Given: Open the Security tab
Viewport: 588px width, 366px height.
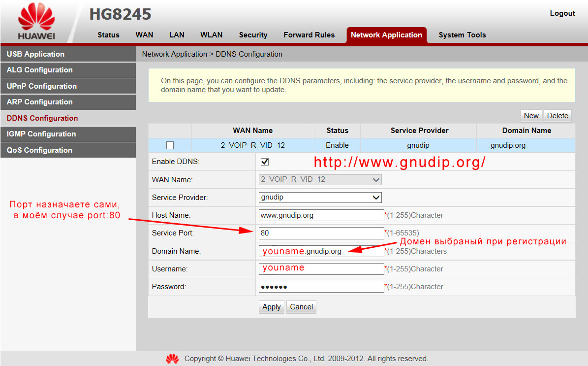Looking at the screenshot, I should 253,35.
